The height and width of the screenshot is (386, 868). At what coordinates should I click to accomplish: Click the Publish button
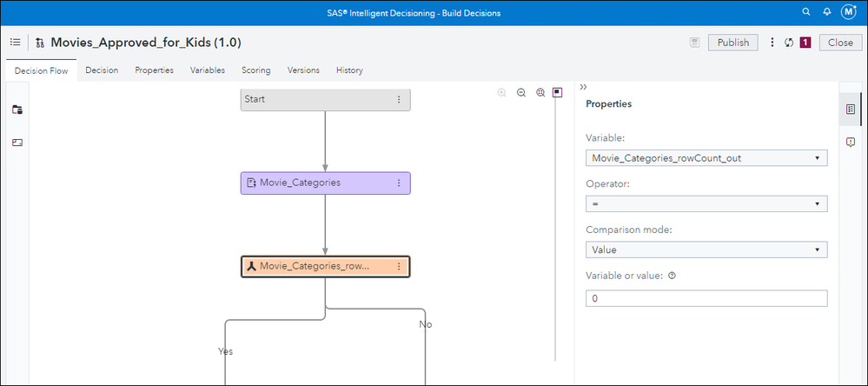pos(732,43)
